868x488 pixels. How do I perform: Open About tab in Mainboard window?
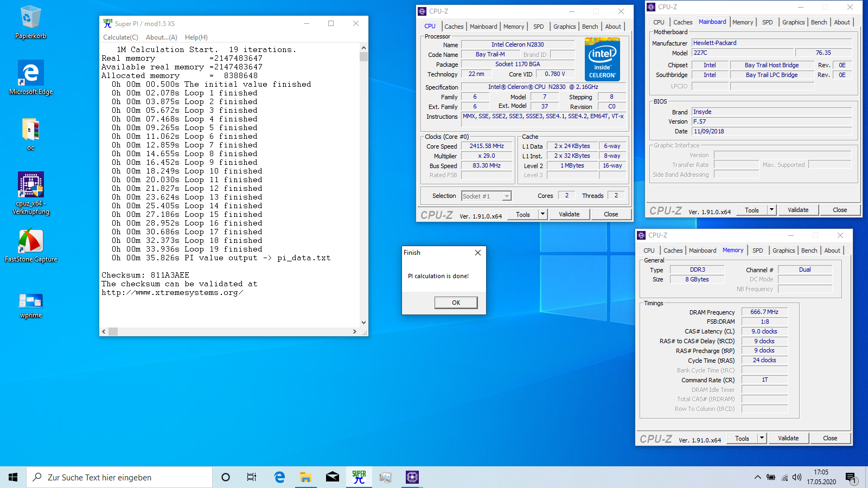coord(842,22)
